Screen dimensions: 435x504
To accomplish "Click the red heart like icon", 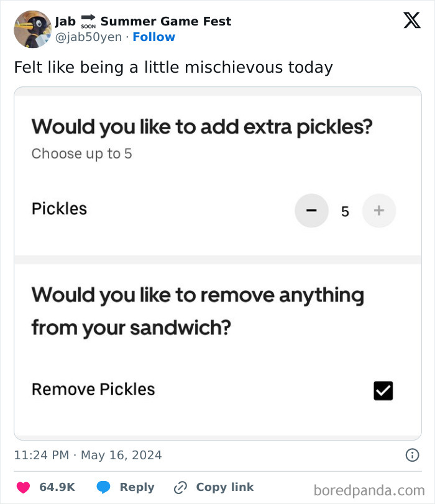I will coord(23,487).
